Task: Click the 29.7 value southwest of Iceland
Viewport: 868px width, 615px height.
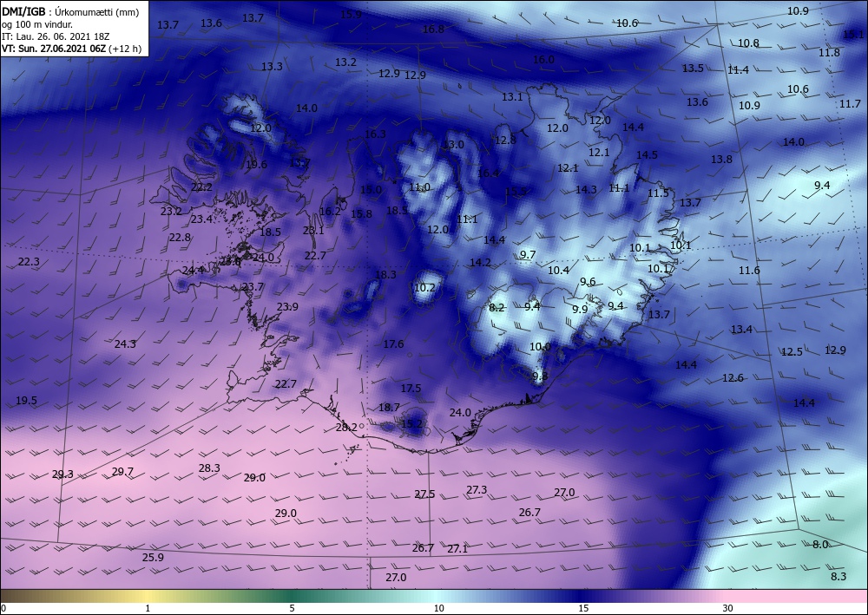Action: pos(122,472)
